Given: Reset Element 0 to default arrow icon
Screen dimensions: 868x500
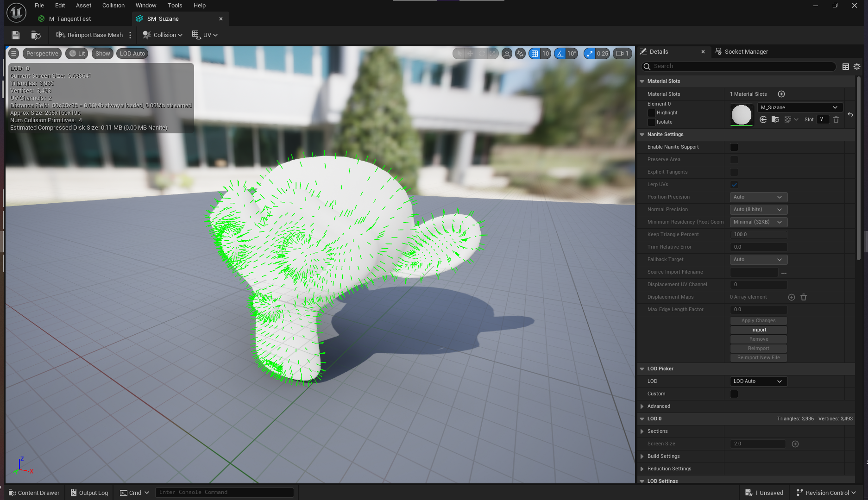Looking at the screenshot, I should pyautogui.click(x=850, y=114).
